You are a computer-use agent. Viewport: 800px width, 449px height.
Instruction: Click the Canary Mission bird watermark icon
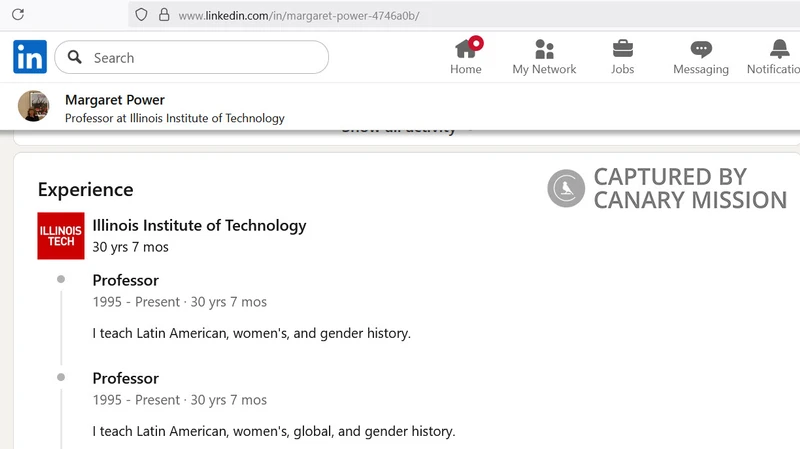566,188
